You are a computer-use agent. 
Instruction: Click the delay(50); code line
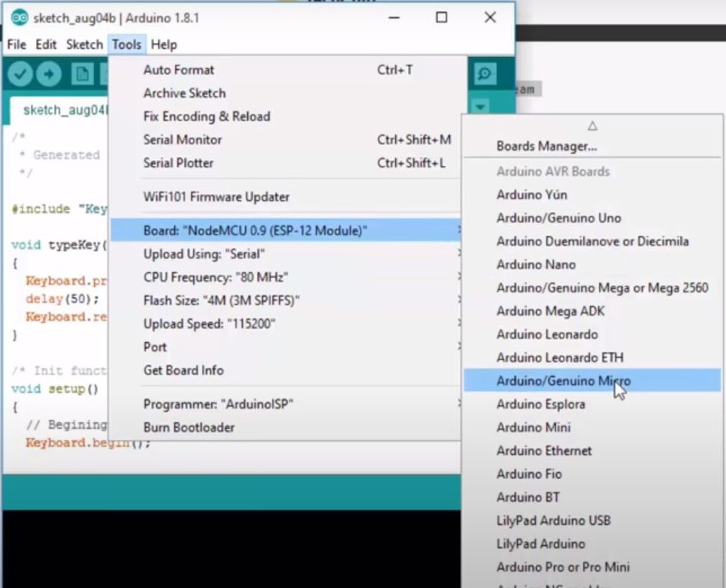62,299
